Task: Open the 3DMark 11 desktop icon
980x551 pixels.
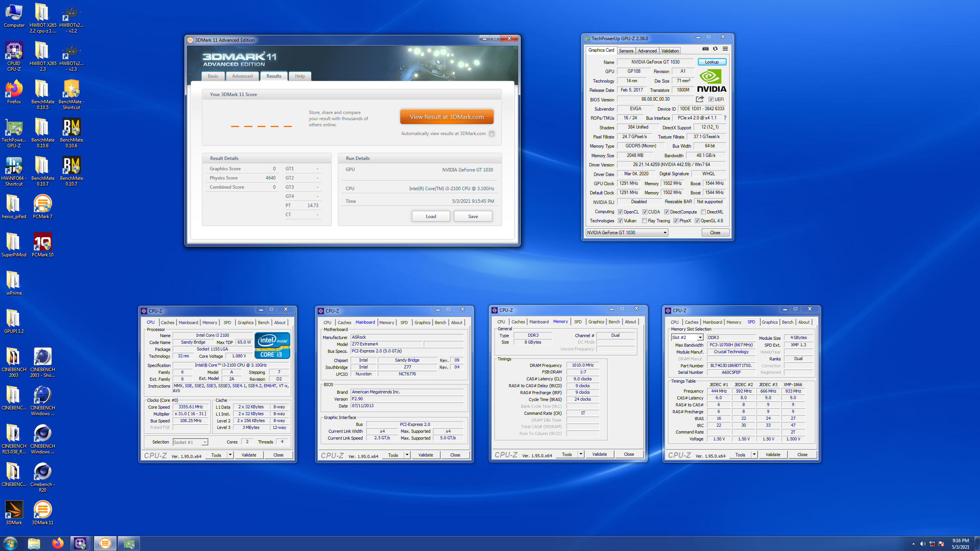Action: [x=42, y=513]
